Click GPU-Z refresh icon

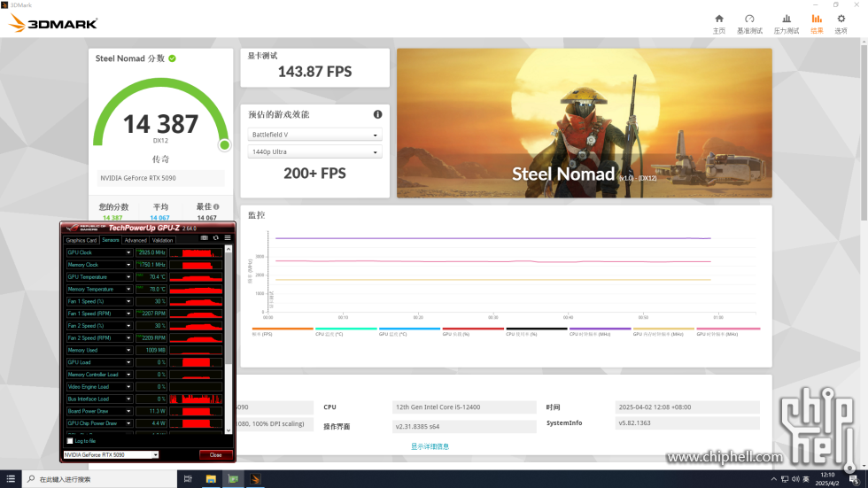coord(216,238)
